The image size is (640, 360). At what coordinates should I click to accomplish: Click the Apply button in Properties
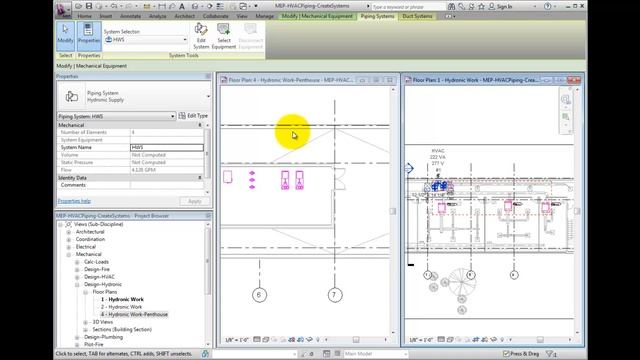click(195, 201)
